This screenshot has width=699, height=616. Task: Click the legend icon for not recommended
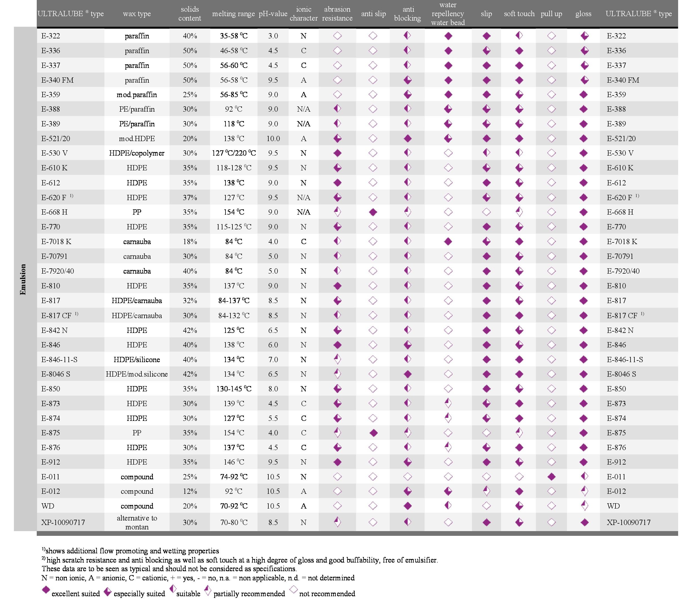[293, 590]
